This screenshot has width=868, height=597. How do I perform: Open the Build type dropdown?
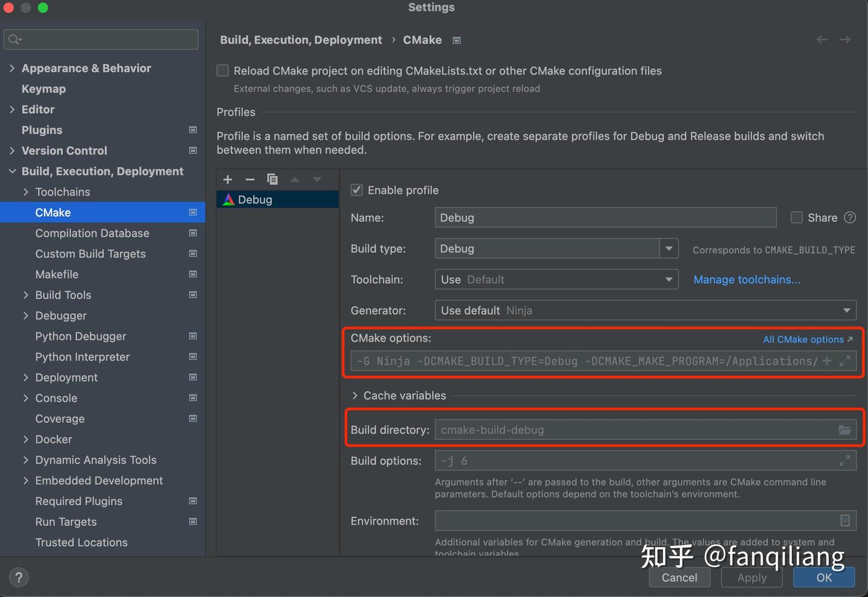[668, 249]
